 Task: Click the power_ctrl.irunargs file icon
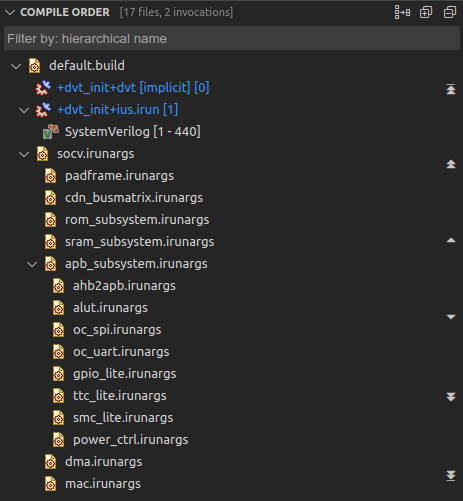(x=58, y=440)
